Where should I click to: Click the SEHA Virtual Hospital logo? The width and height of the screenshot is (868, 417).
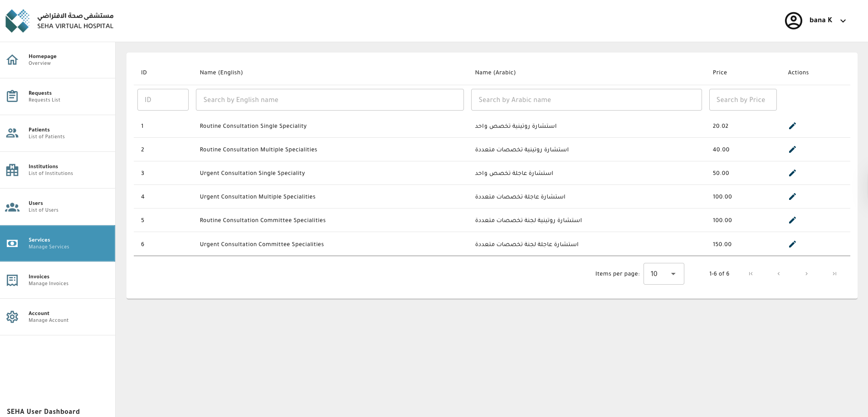(18, 20)
